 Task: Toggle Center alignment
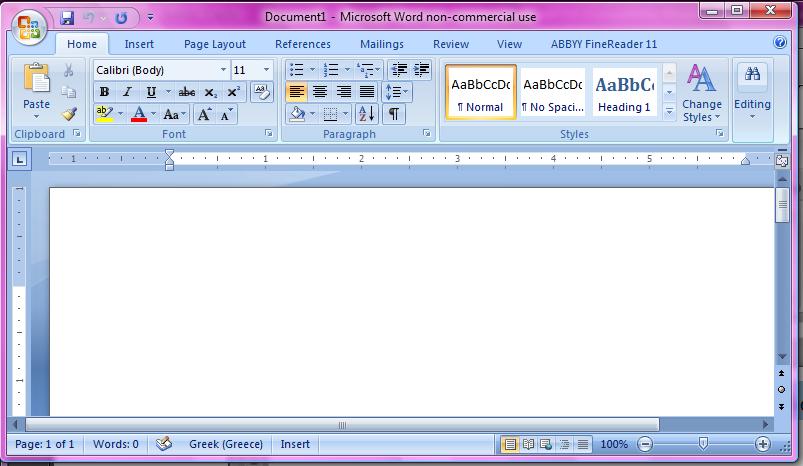click(320, 92)
